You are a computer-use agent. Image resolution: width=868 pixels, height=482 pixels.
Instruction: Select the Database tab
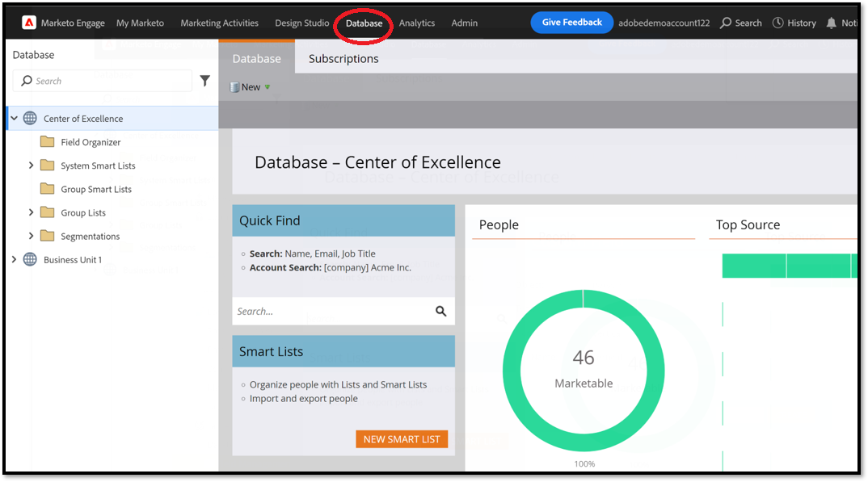coord(256,58)
